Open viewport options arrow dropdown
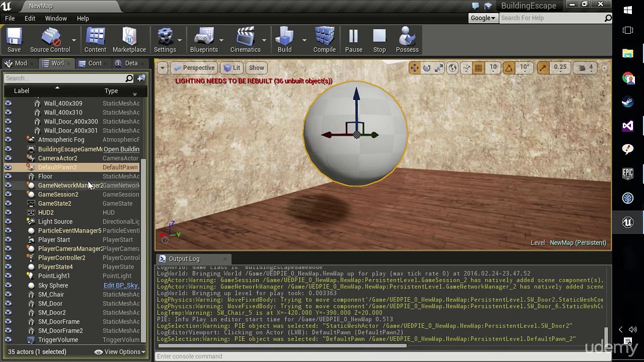 click(x=162, y=68)
